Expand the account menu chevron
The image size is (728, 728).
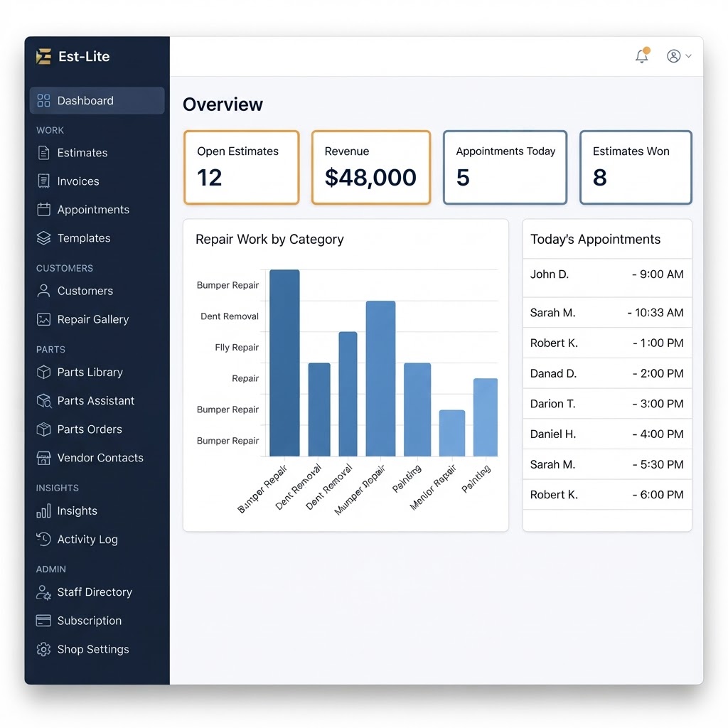point(688,56)
